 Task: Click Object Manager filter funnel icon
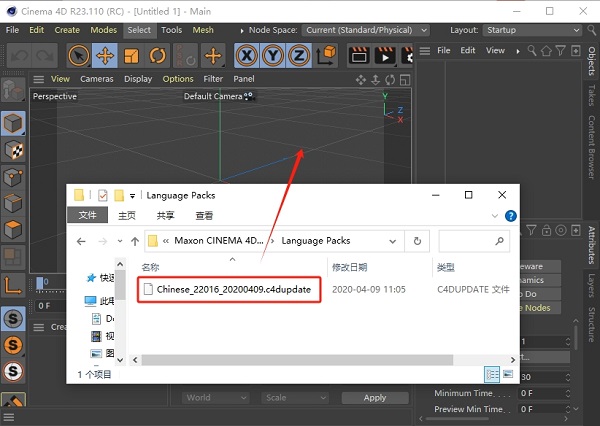coord(561,51)
